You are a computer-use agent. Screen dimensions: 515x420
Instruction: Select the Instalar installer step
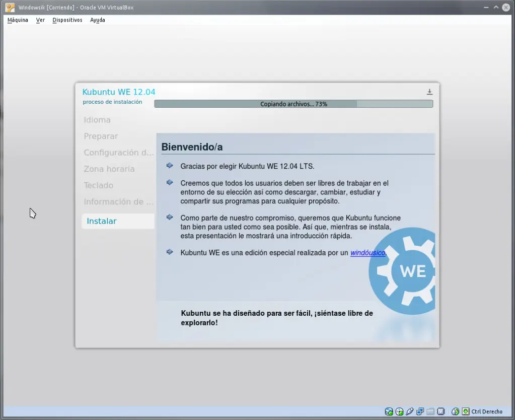pos(118,221)
